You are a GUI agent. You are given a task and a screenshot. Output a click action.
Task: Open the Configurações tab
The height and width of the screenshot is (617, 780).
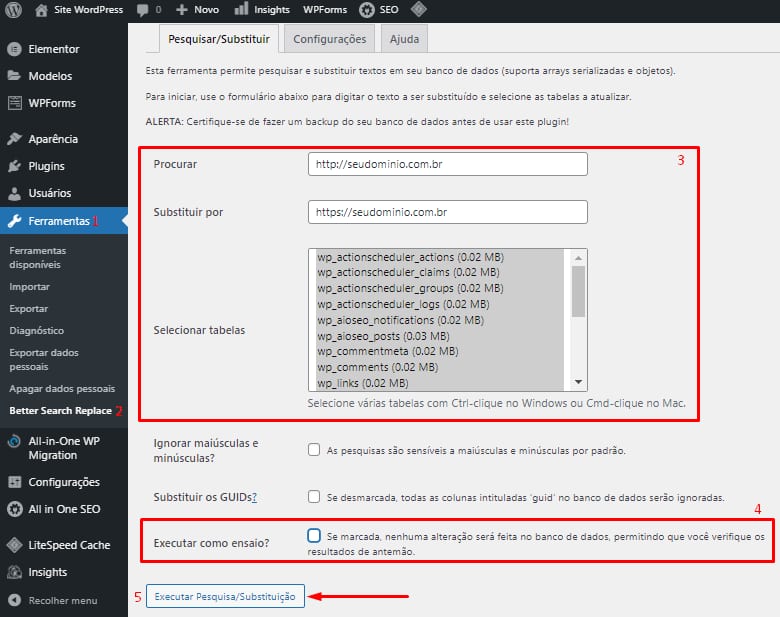pos(329,39)
